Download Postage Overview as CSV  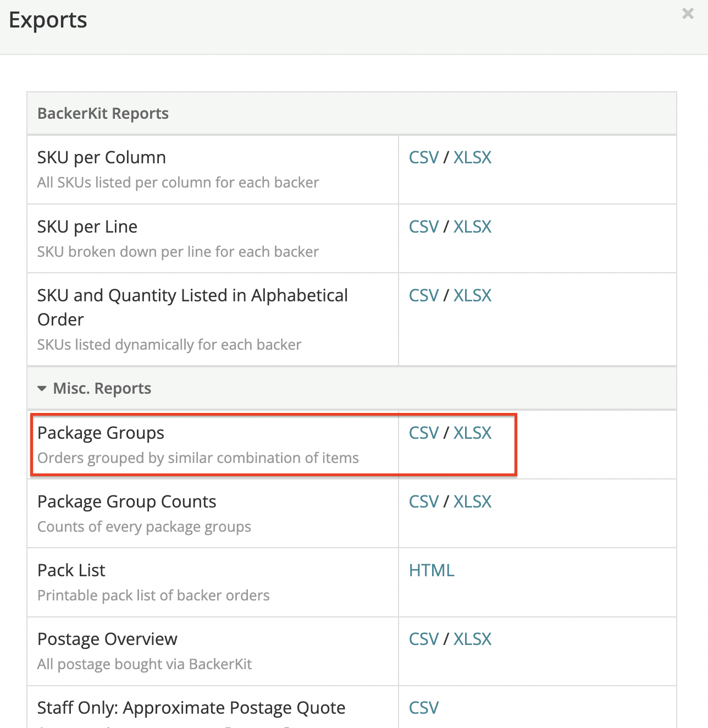click(x=424, y=639)
